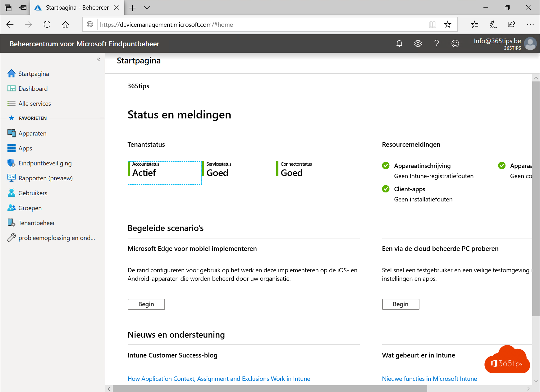
Task: Open the account avatar for Info@365tips.be
Action: (x=530, y=44)
